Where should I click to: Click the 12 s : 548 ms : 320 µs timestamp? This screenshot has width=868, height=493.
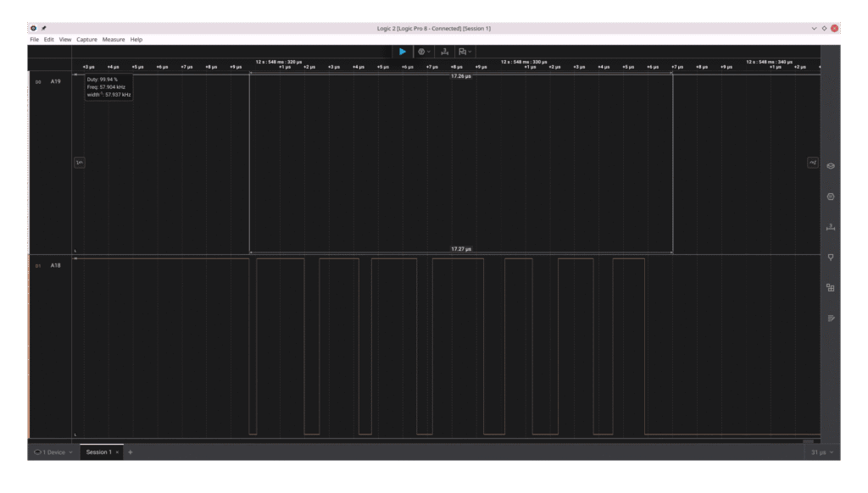(278, 62)
